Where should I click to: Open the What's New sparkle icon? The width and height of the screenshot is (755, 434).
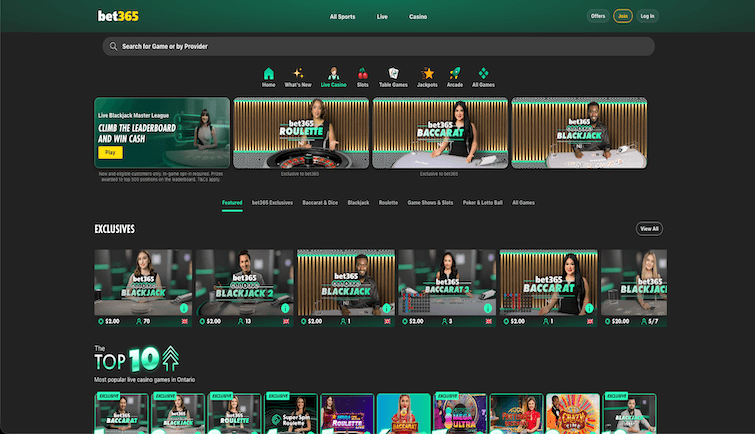pyautogui.click(x=298, y=73)
